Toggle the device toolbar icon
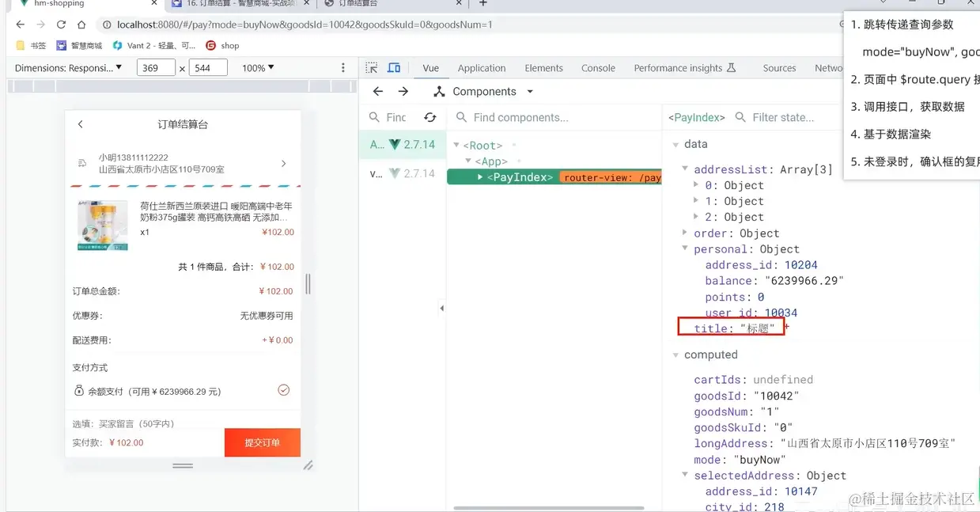This screenshot has height=512, width=980. (x=394, y=68)
